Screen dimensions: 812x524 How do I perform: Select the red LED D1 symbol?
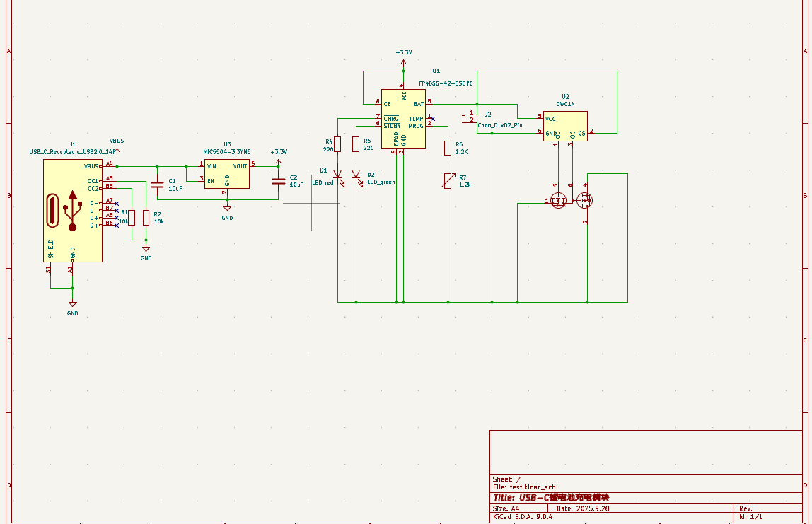pos(337,174)
